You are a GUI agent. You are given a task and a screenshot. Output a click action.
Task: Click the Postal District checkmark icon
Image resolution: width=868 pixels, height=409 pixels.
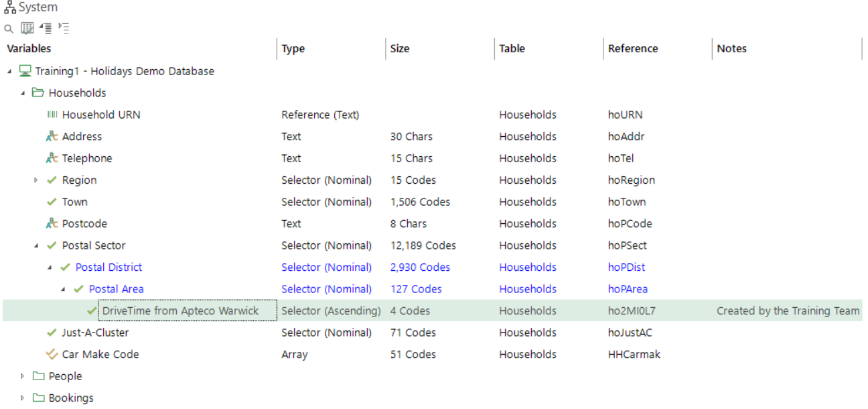[66, 267]
